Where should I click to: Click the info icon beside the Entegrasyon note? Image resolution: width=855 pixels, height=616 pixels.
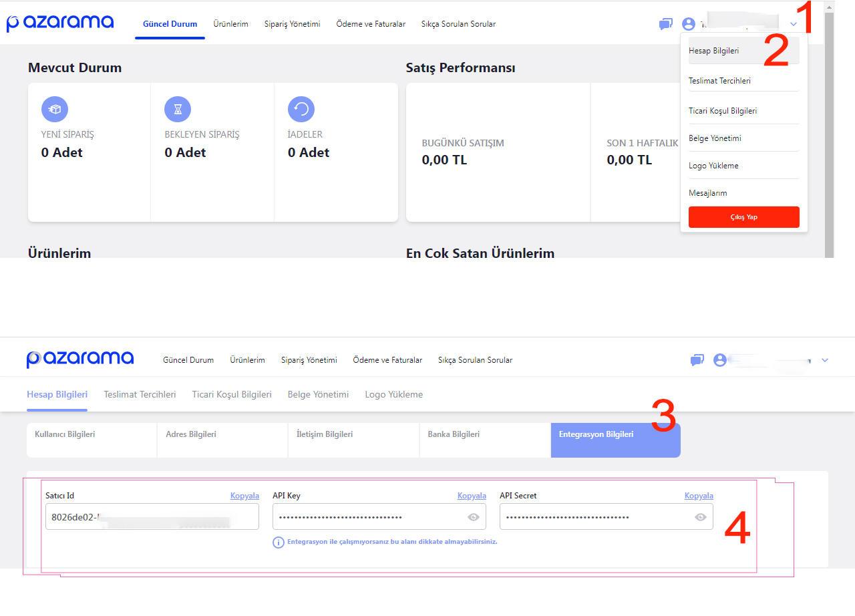tap(279, 543)
